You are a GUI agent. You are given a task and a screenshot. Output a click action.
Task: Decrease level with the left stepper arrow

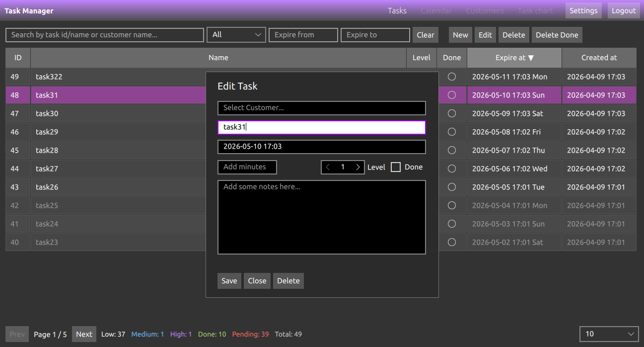[x=328, y=168]
